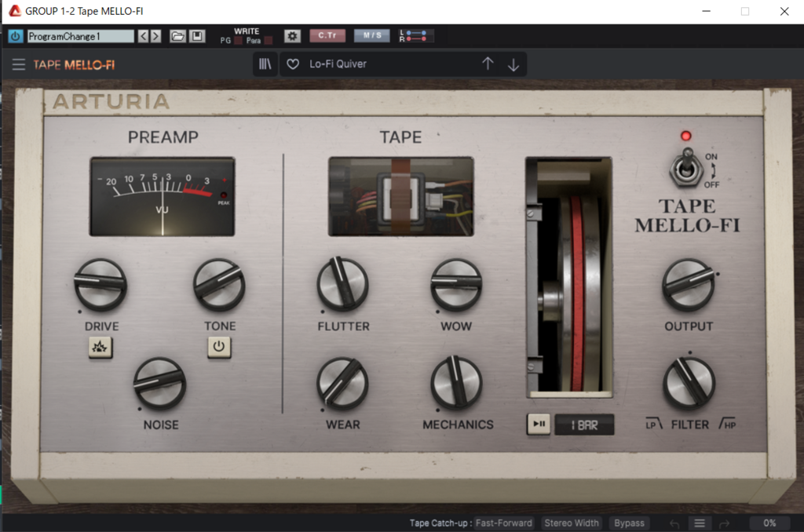Click the DRIVE knob
The image size is (804, 532).
coord(100,285)
